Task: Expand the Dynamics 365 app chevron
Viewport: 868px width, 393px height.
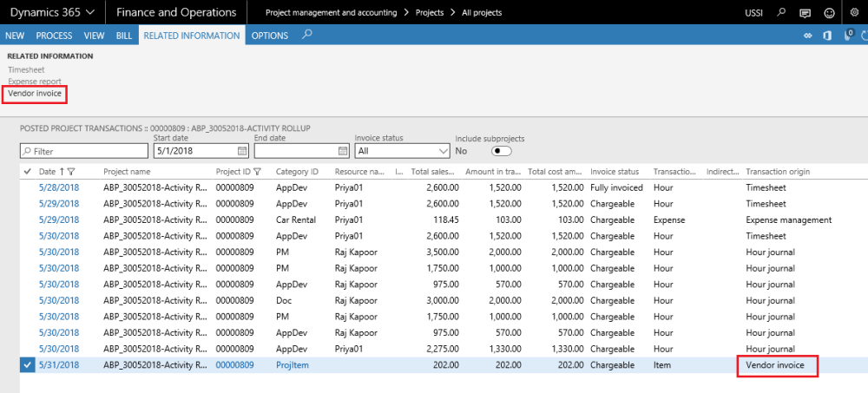Action: [x=90, y=12]
